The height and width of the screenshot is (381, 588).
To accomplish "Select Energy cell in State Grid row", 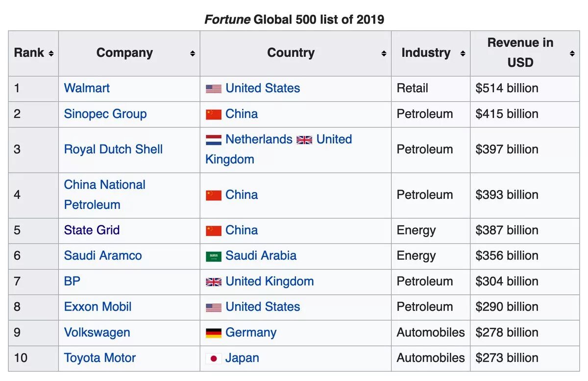I will 431,231.
